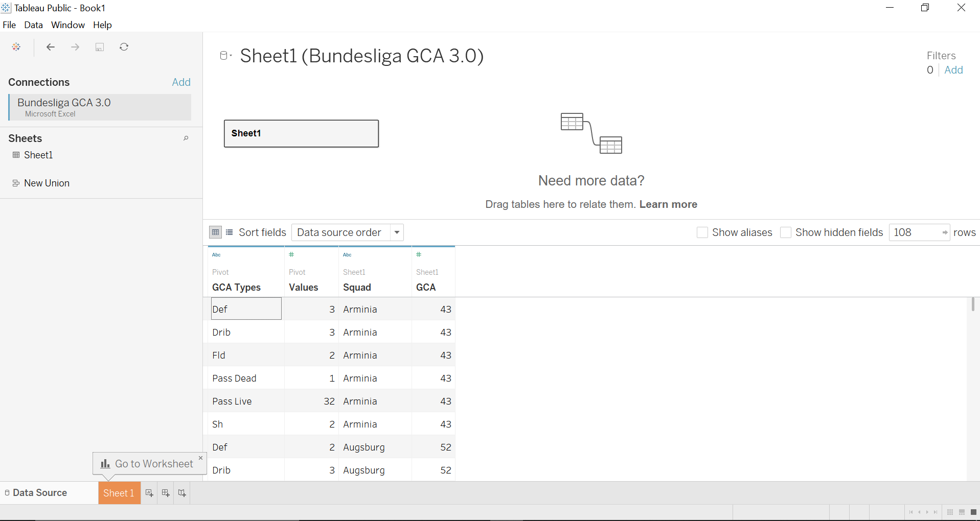Image resolution: width=980 pixels, height=521 pixels.
Task: Show sheet tabs view
Action: coord(973,512)
